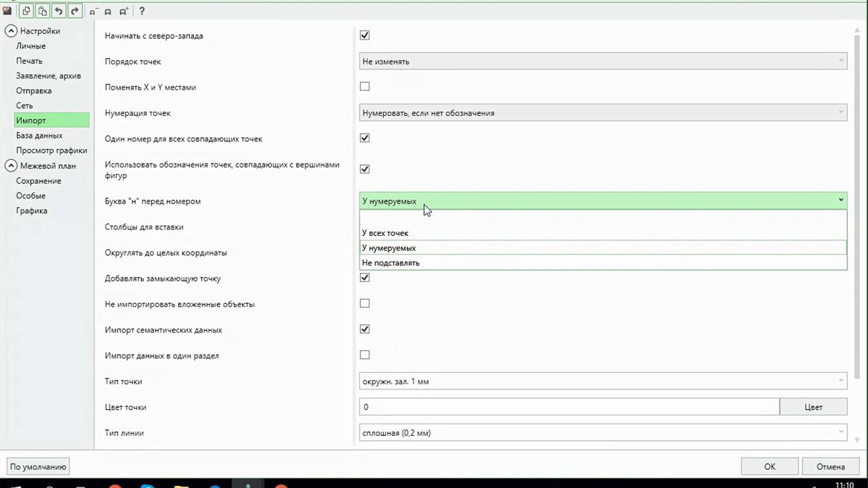The height and width of the screenshot is (488, 868).
Task: Choose У нумеруемых in the open list
Action: click(x=603, y=248)
